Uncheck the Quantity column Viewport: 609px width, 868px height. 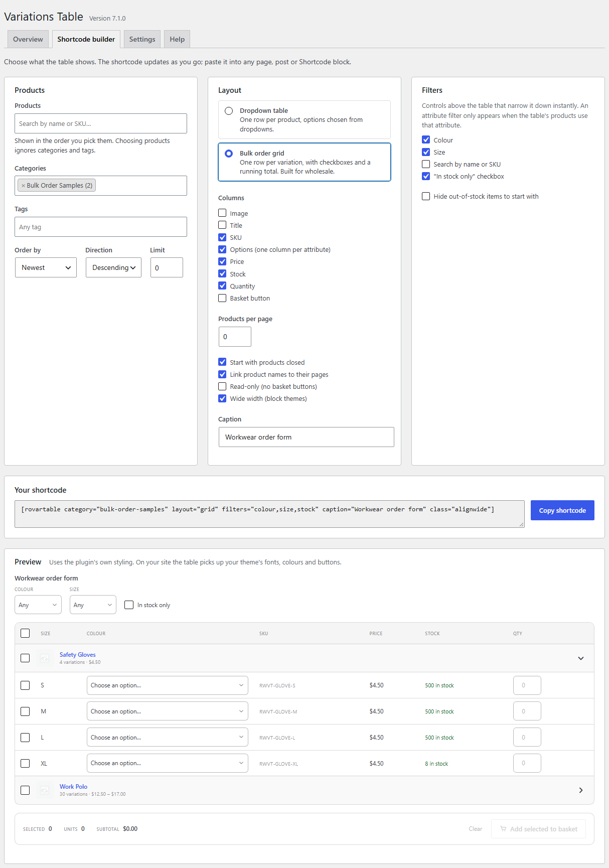[x=222, y=286]
